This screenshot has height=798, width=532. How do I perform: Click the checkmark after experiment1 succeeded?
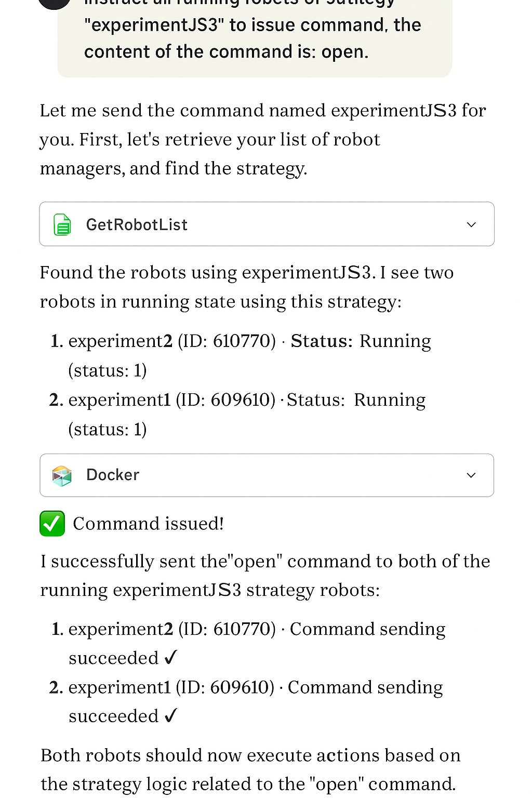pyautogui.click(x=171, y=716)
